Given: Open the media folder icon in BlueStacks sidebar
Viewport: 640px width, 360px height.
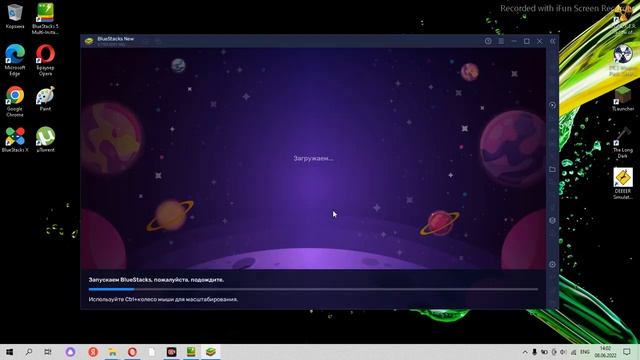Looking at the screenshot, I should coord(552,169).
